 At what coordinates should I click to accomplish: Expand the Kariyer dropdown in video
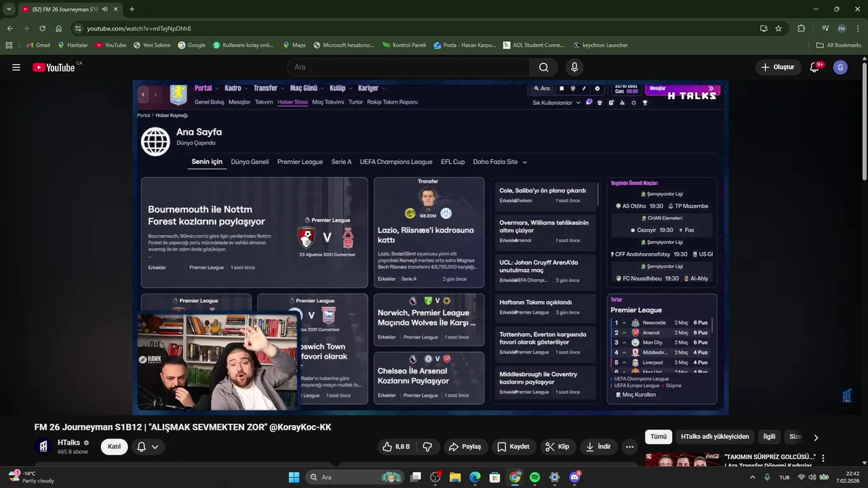tap(372, 88)
